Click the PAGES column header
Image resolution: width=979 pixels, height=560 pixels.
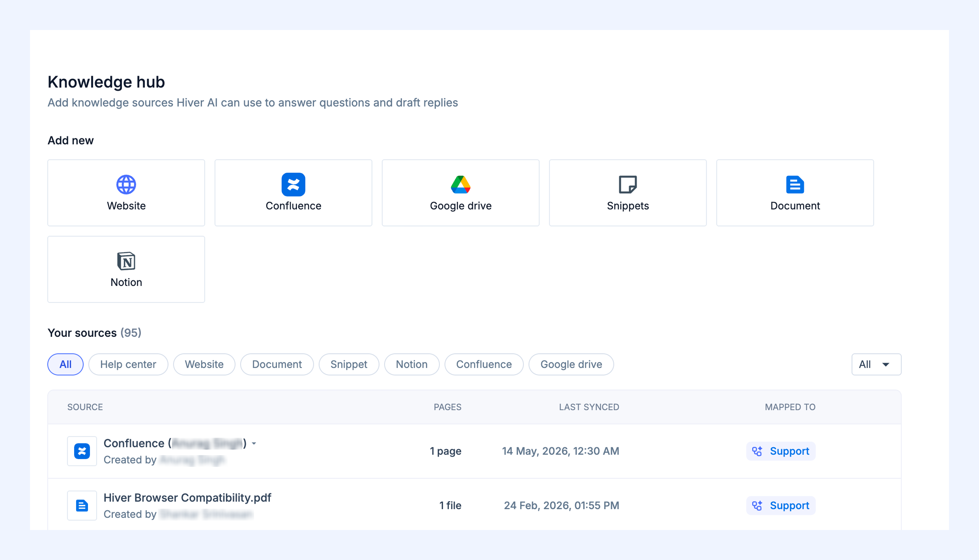pyautogui.click(x=448, y=407)
